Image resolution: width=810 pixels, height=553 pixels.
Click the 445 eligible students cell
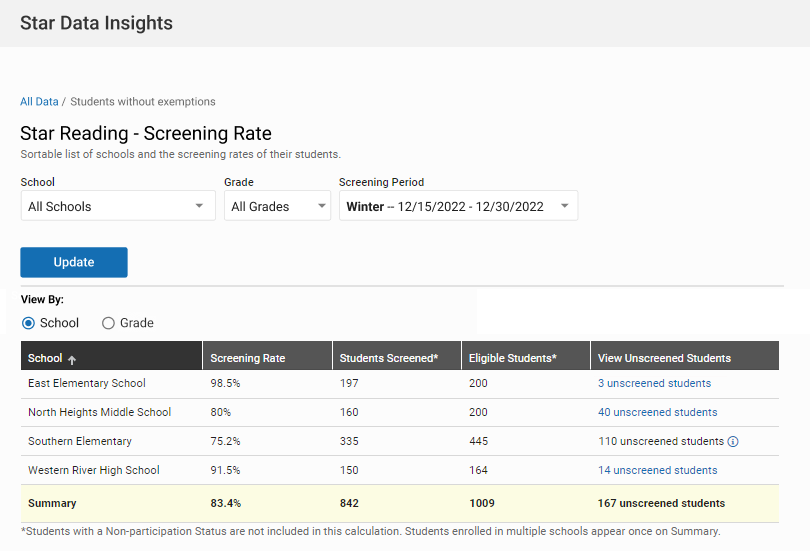tap(478, 441)
